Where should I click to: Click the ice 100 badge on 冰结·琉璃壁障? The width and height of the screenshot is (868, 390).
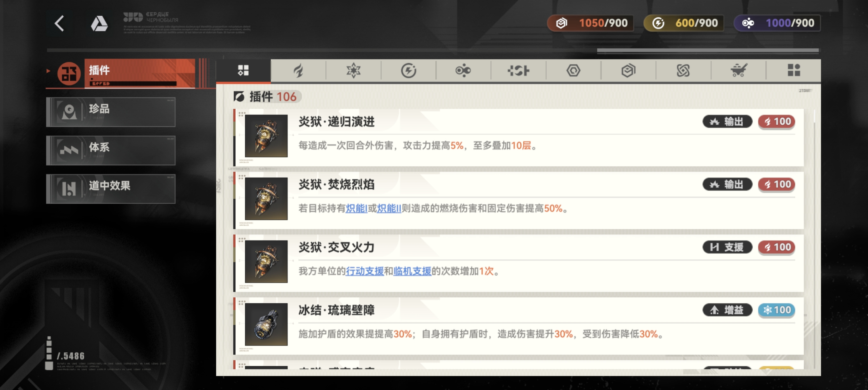tap(776, 310)
